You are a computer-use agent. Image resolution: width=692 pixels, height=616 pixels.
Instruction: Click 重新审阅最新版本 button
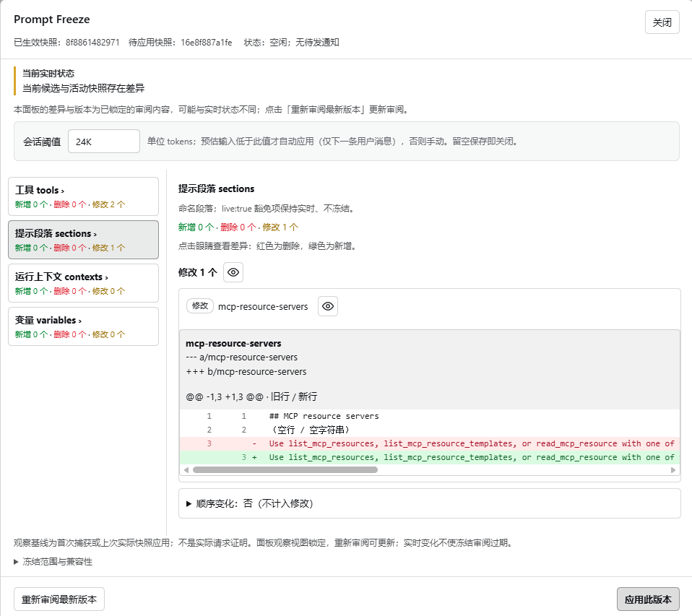point(59,599)
